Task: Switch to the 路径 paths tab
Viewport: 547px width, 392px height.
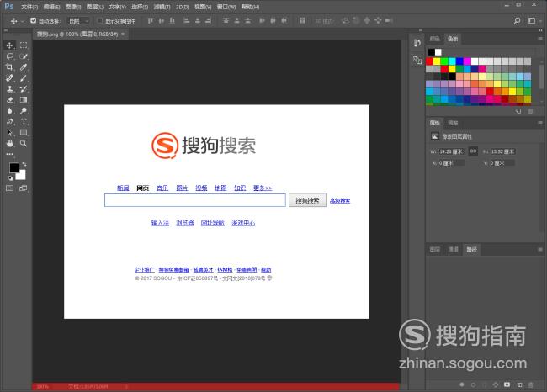Action: pos(471,249)
